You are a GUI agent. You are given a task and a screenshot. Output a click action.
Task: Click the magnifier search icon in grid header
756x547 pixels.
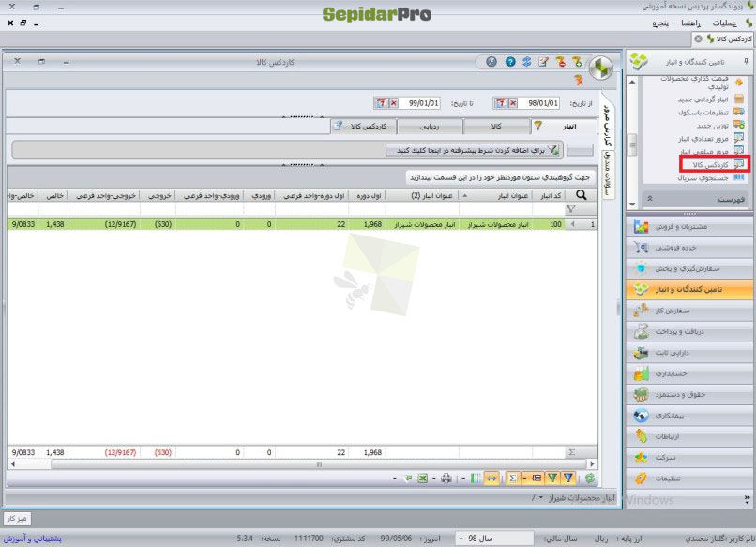[x=582, y=195]
